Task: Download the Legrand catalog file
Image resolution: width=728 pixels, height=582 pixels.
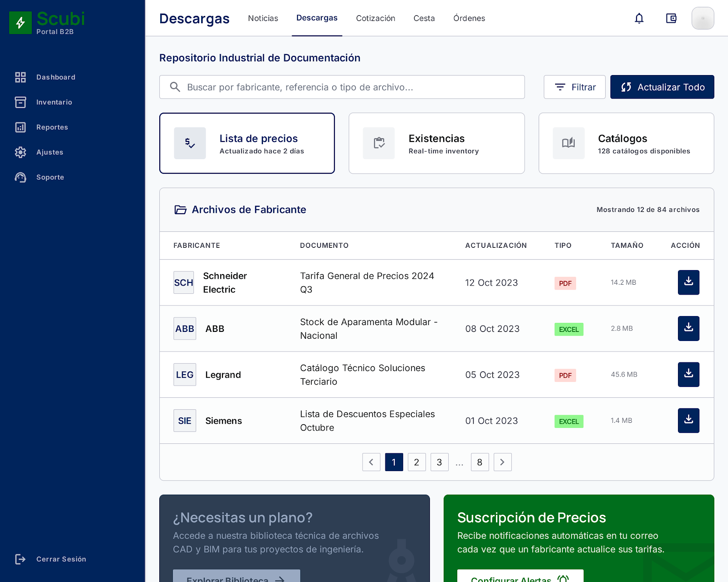Action: tap(688, 374)
